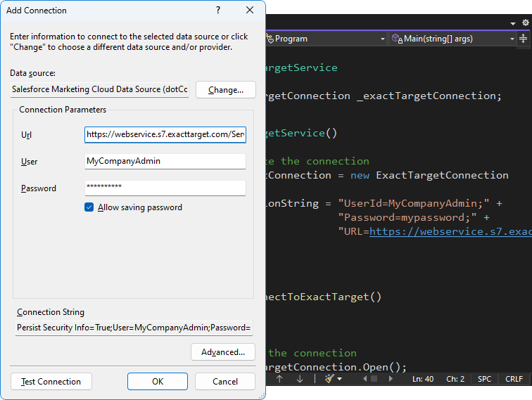Click the Url input field
The height and width of the screenshot is (400, 532).
[x=165, y=134]
